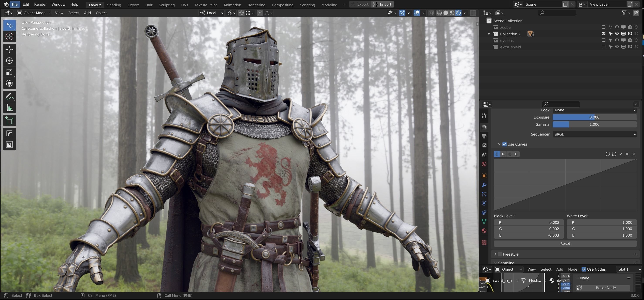644x300 pixels.
Task: Toggle gizmo display in the viewport header
Action: point(402,13)
